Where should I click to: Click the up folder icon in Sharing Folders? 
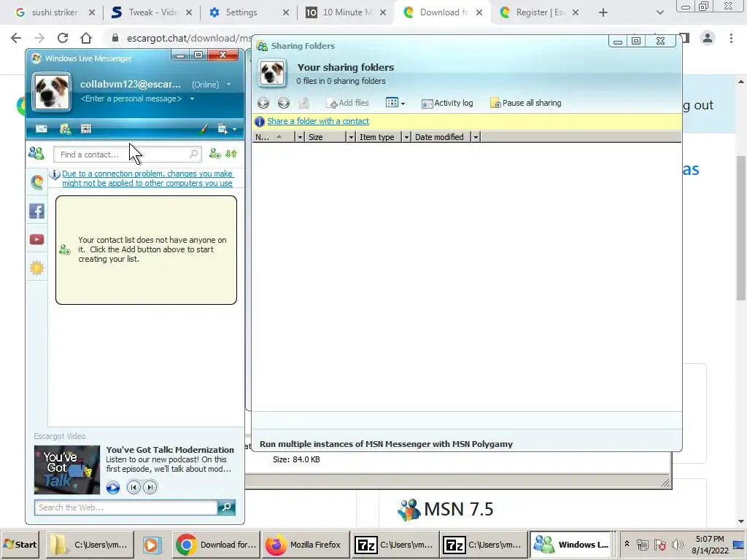304,103
